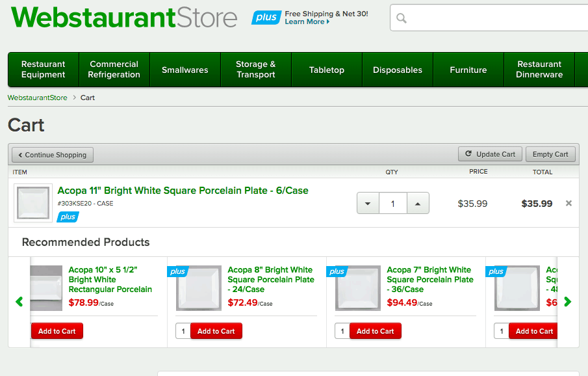588x376 pixels.
Task: Open Acopa 7" Square Porcelain Plate link
Action: click(430, 280)
